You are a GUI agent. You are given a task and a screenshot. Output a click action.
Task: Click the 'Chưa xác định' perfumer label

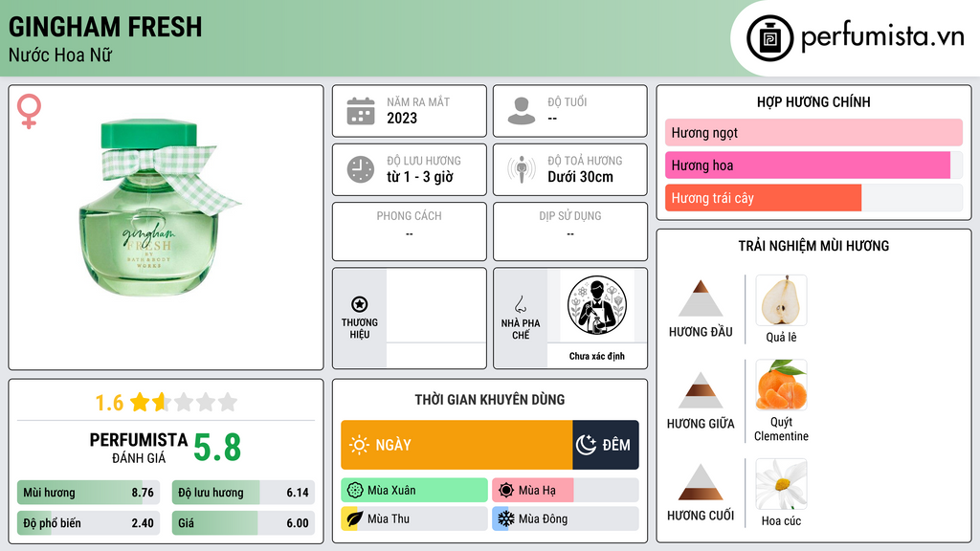click(x=597, y=356)
